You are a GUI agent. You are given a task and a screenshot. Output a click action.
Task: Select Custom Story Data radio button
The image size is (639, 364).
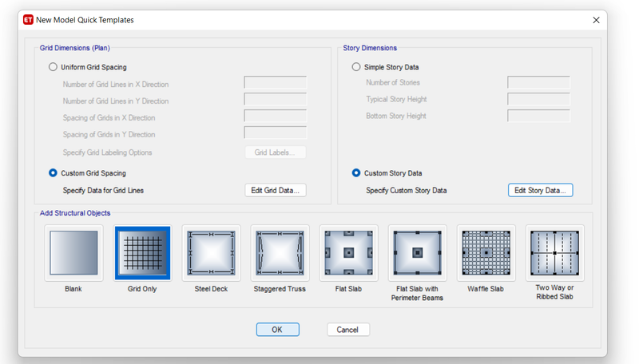(356, 173)
